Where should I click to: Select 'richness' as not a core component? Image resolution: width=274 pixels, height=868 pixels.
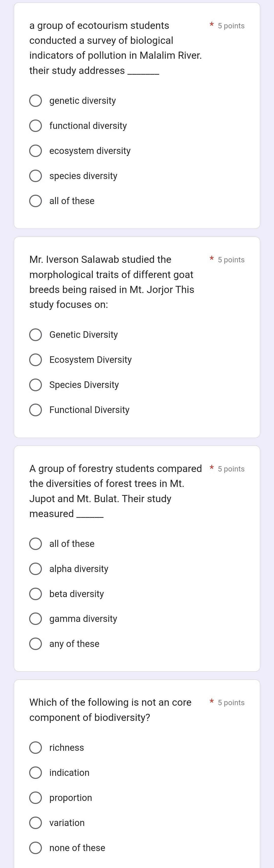point(36,748)
